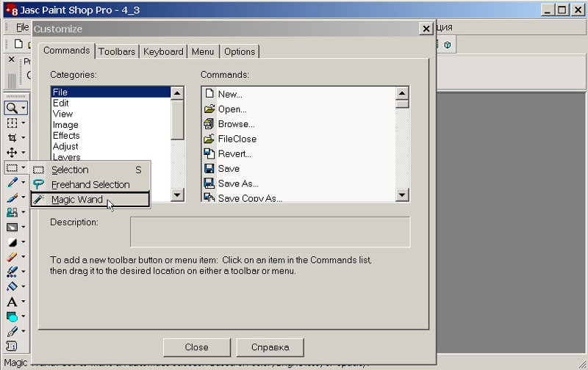Select the Zoom tool in the toolbar
Viewport: 588px width, 370px height.
tap(12, 108)
